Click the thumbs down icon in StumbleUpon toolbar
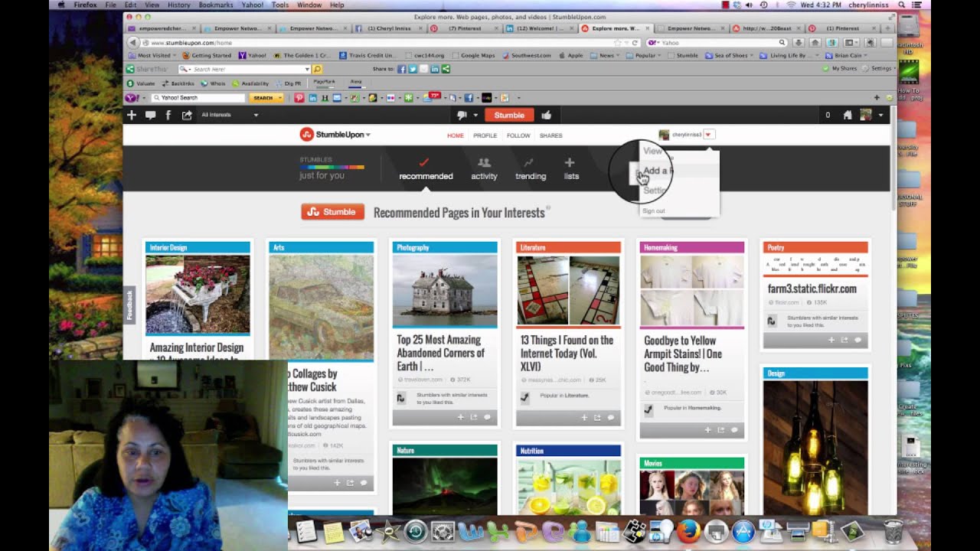The width and height of the screenshot is (980, 551). coord(462,115)
